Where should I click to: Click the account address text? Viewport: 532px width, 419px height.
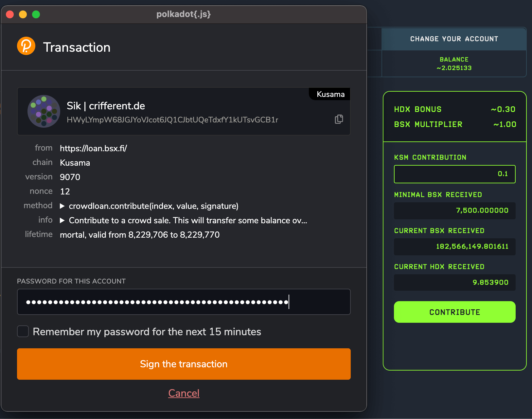[172, 120]
